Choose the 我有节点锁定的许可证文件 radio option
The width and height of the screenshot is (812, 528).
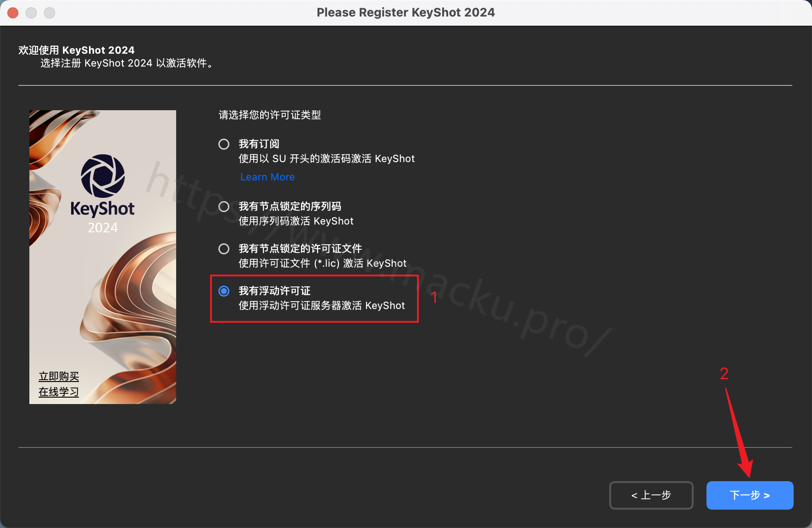click(224, 249)
